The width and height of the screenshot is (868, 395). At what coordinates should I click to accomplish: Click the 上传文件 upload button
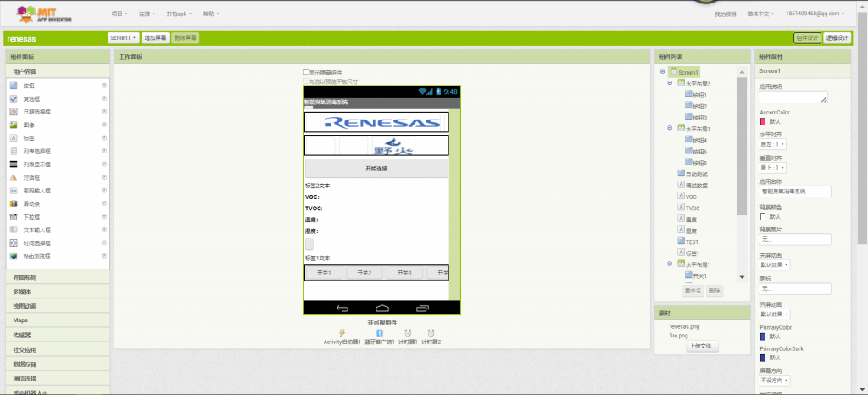pos(703,346)
